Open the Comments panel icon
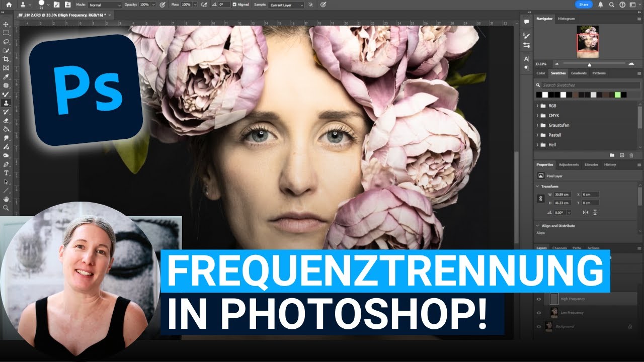The height and width of the screenshot is (362, 644). (x=526, y=22)
